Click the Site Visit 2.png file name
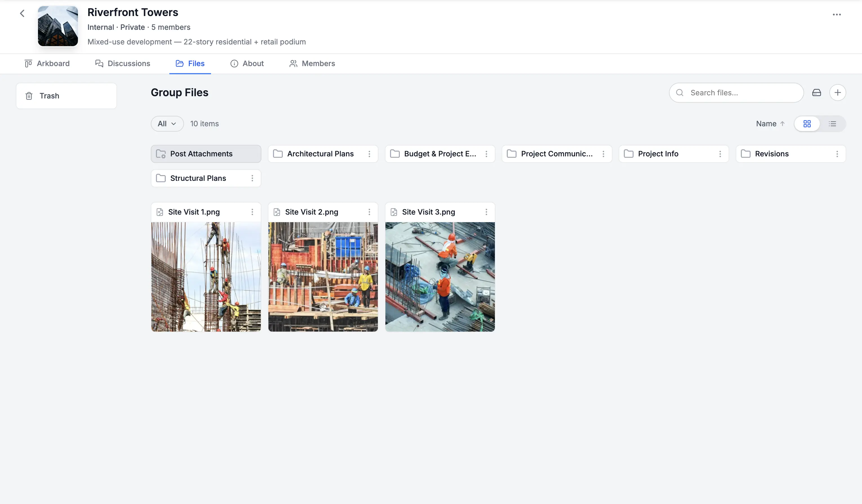 tap(312, 212)
